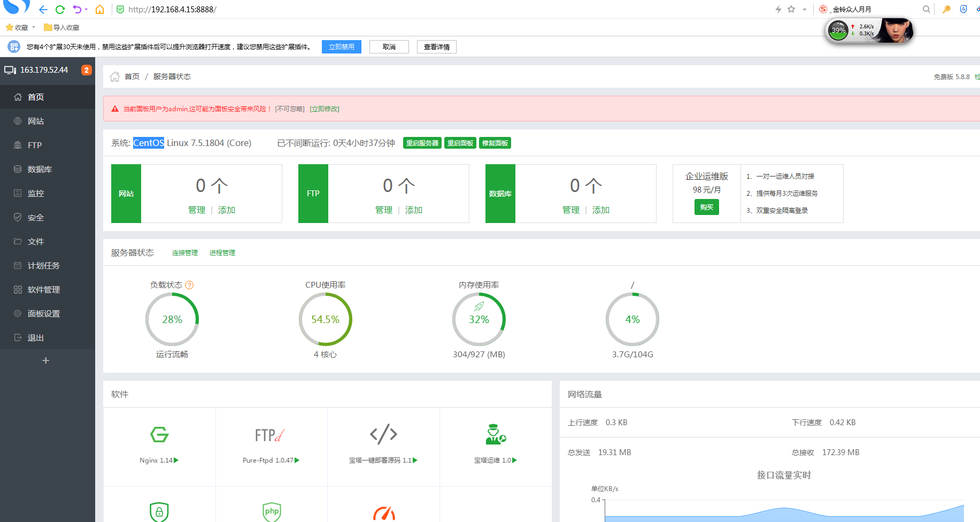The height and width of the screenshot is (522, 980).
Task: Click the avatar picture in the floating widget
Action: (896, 30)
